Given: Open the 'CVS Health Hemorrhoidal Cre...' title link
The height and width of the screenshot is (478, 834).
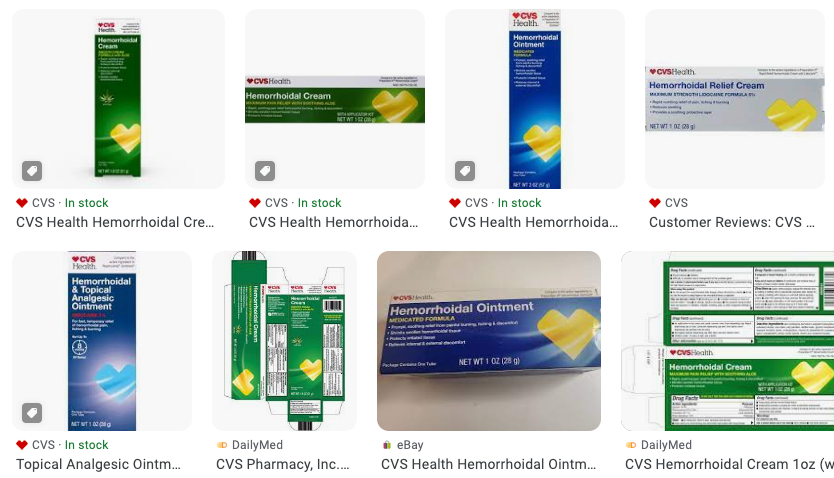Looking at the screenshot, I should pyautogui.click(x=115, y=222).
